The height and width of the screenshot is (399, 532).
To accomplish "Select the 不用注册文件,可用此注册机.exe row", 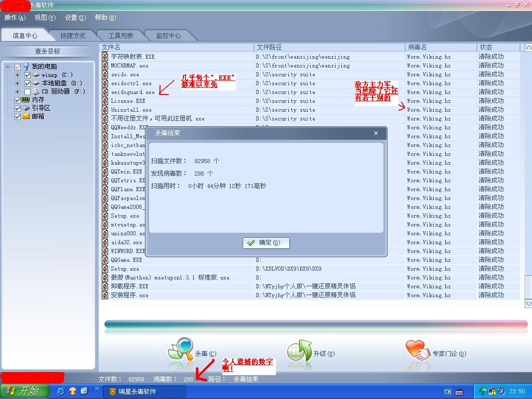I will pos(311,118).
